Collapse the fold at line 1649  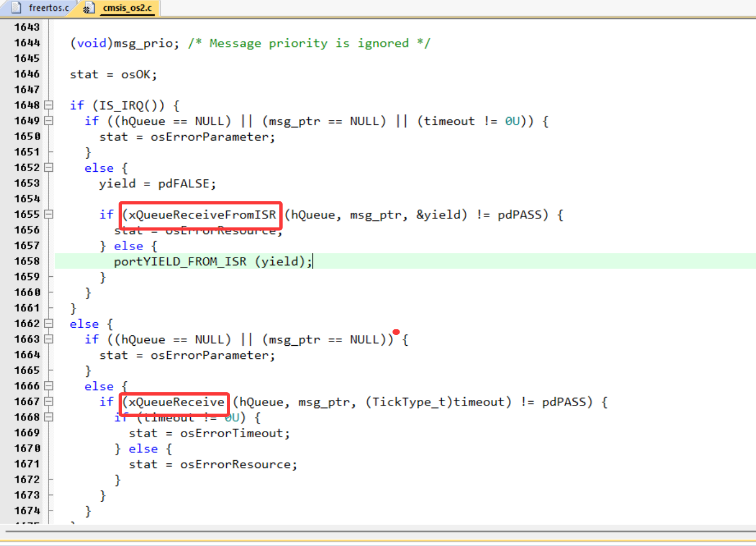point(49,120)
